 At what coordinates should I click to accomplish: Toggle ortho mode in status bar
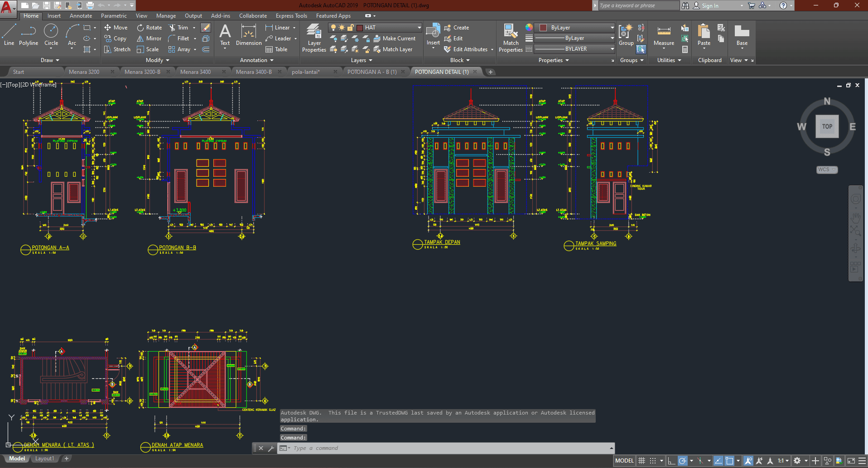pos(671,461)
